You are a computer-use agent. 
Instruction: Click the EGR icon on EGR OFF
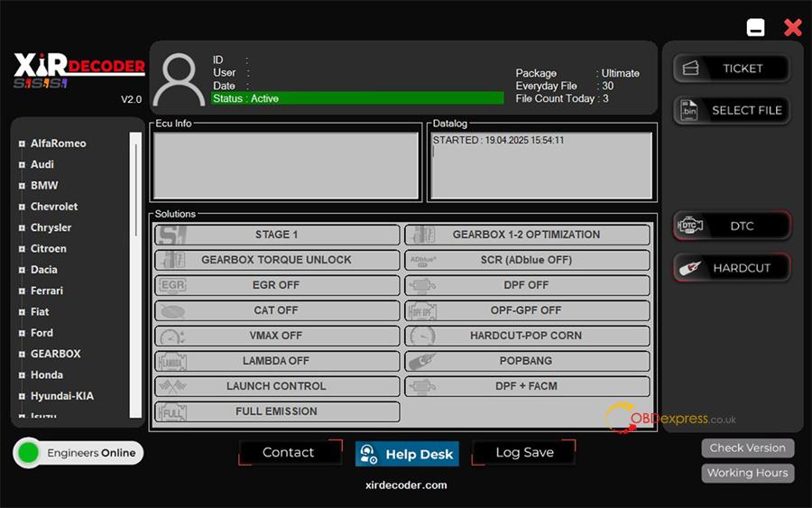(x=172, y=285)
